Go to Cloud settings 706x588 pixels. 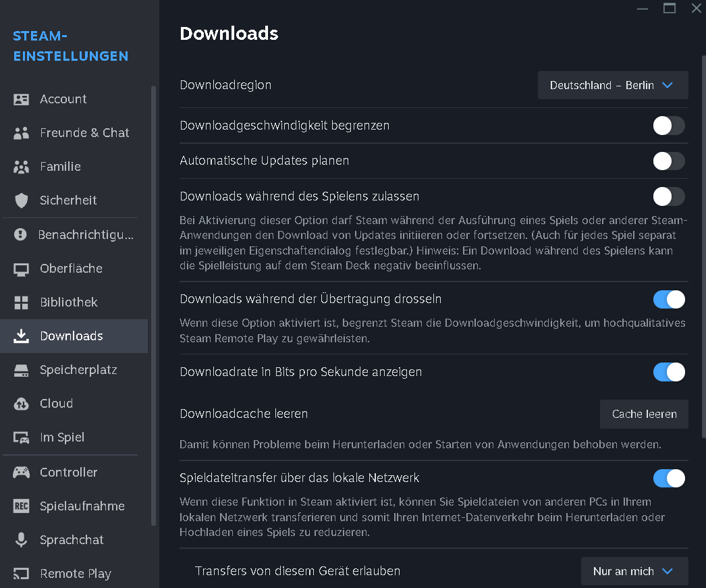tap(74, 404)
